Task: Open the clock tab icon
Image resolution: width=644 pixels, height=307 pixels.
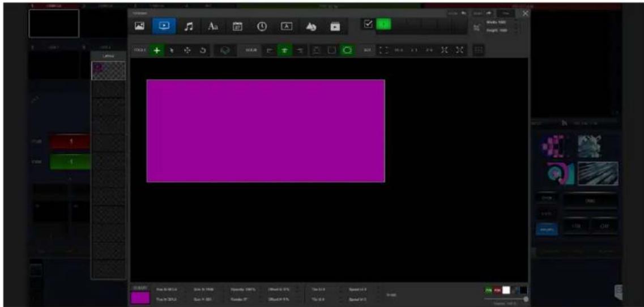Action: [x=262, y=26]
